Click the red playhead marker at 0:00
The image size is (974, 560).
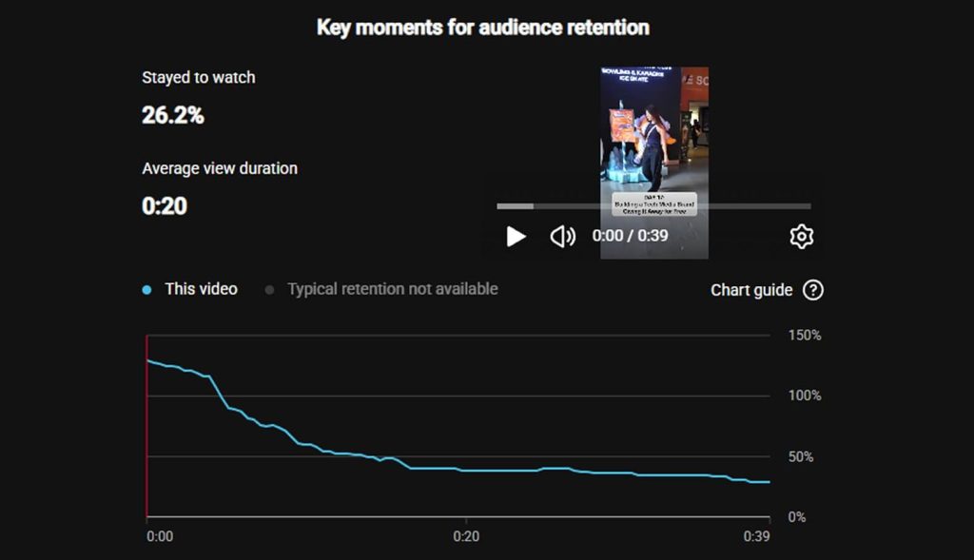click(147, 426)
